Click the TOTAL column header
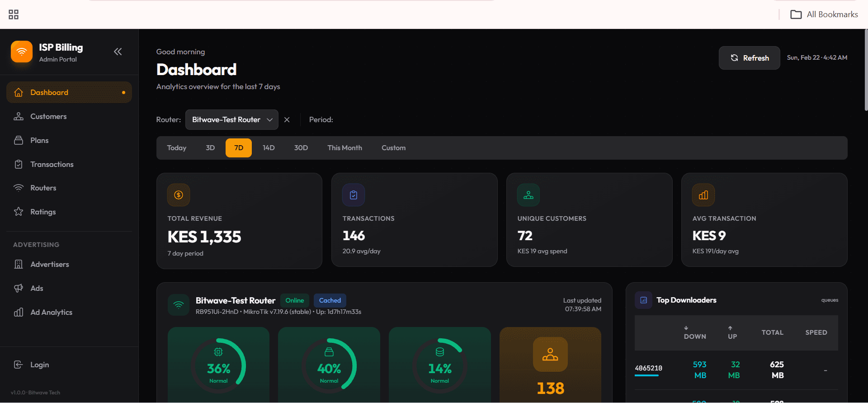Image resolution: width=868 pixels, height=403 pixels. (x=772, y=332)
